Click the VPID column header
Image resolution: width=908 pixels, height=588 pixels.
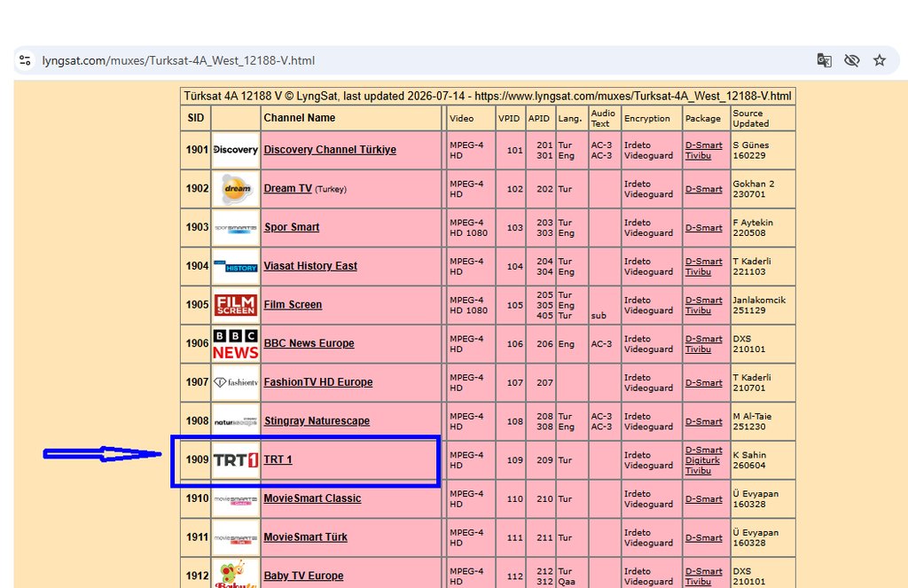pos(510,118)
